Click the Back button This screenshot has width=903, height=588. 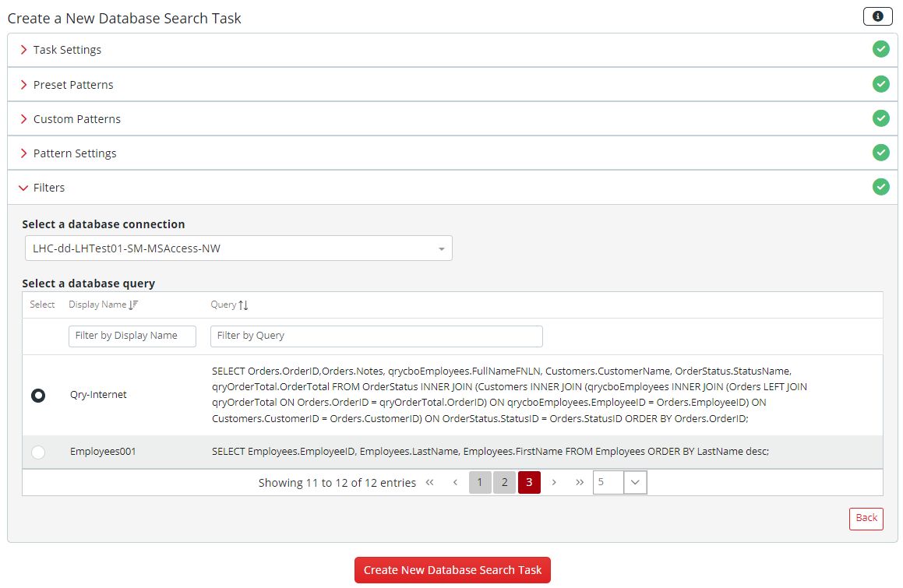coord(866,519)
